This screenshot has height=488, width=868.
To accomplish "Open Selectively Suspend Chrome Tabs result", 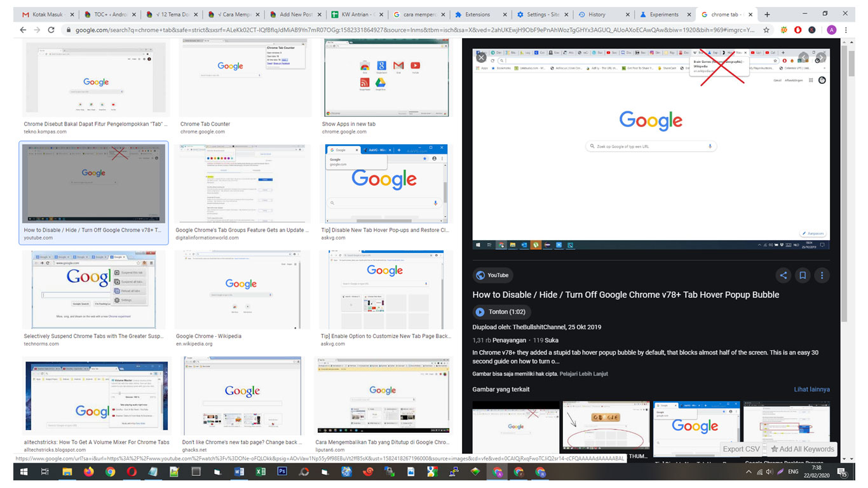I will pyautogui.click(x=94, y=290).
